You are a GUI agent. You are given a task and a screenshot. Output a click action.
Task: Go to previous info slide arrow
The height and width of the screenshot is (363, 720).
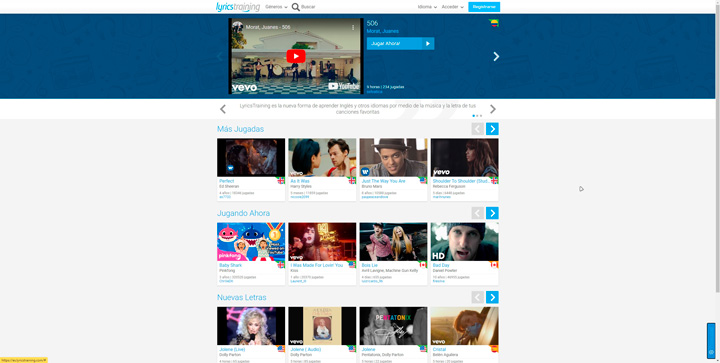coord(223,109)
